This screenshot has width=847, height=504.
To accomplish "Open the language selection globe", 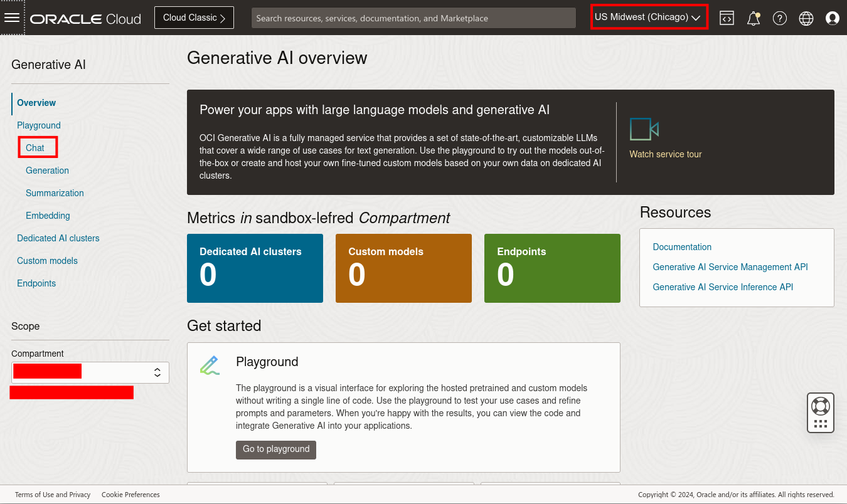I will tap(806, 18).
